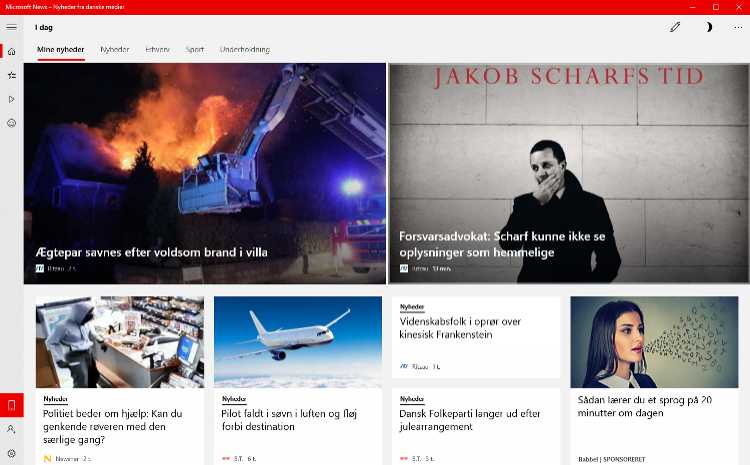Open the account person sidebar icon

pos(11,429)
